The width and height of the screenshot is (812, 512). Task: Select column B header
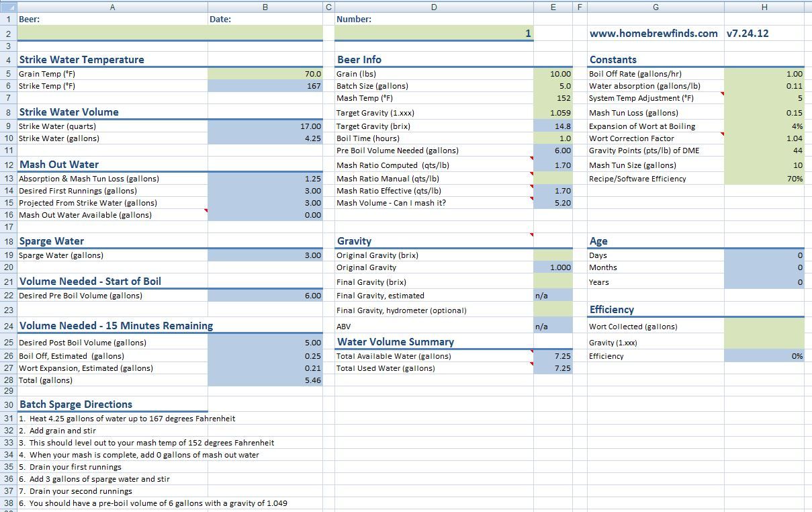point(265,7)
